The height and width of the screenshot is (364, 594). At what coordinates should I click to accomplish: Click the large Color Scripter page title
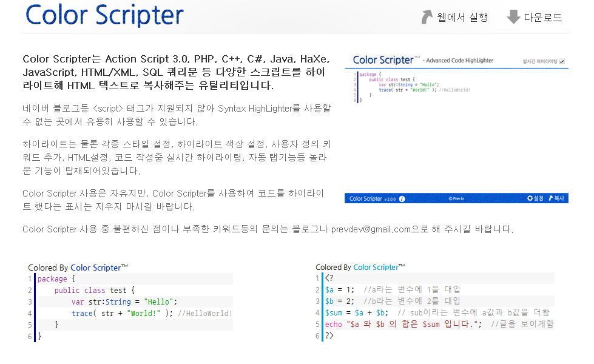(x=104, y=15)
